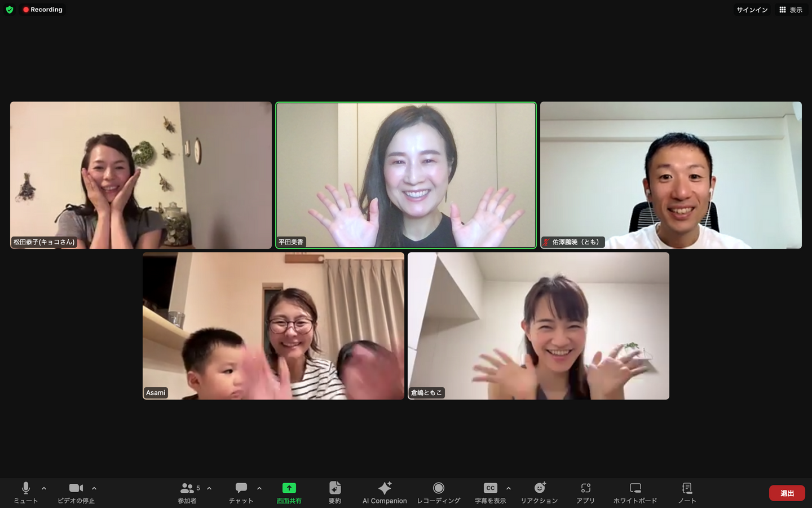
Task: Mute the microphone (ミュート)
Action: 26,492
